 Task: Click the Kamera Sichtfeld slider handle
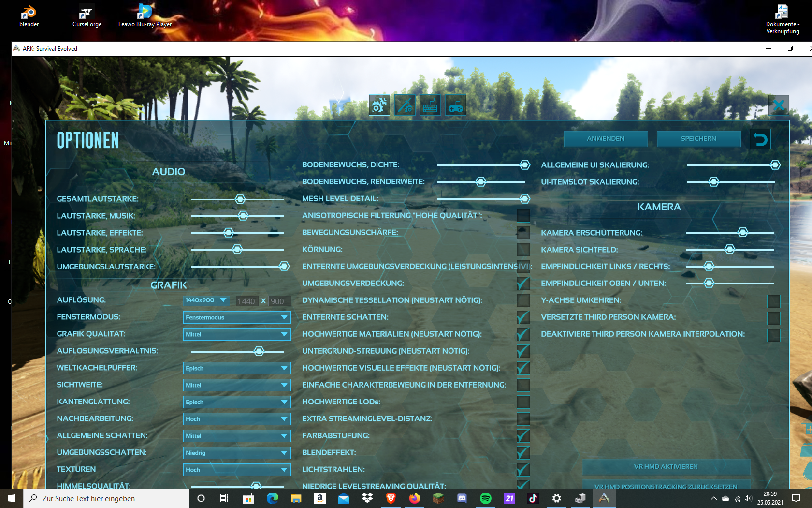(x=730, y=249)
